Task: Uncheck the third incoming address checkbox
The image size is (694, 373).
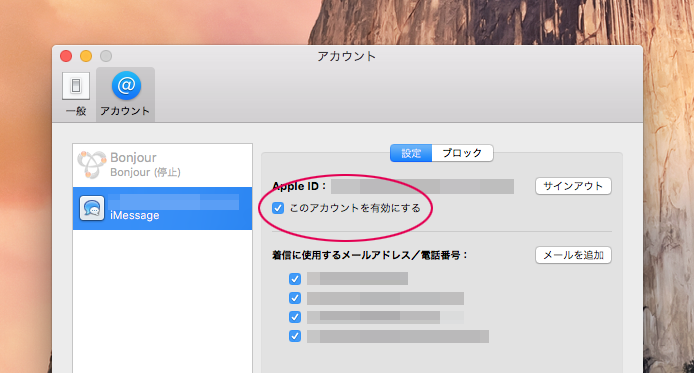Action: pos(295,317)
